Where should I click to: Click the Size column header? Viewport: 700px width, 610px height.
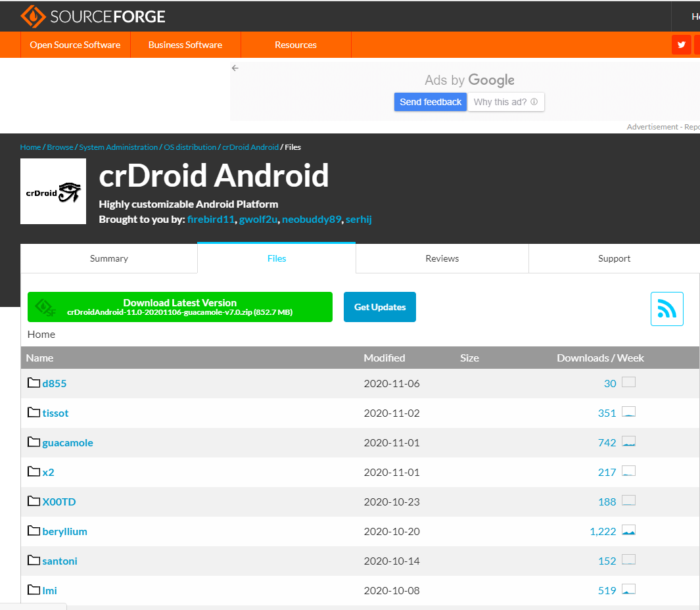[x=470, y=358]
